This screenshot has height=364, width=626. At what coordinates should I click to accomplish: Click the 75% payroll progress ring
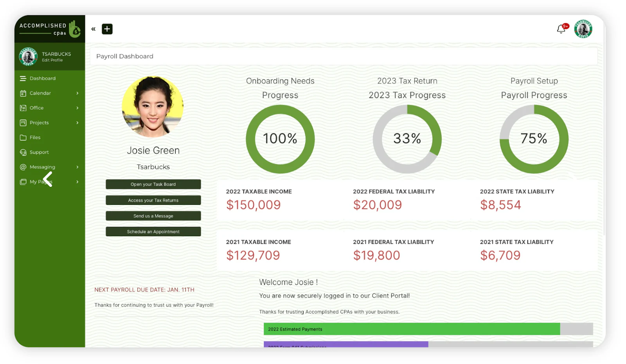click(534, 139)
